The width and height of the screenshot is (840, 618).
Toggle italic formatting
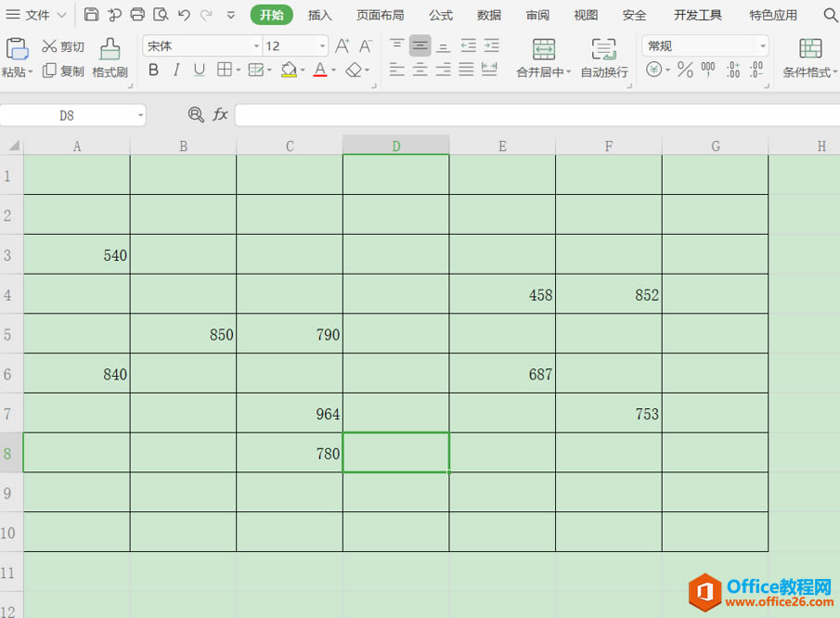pyautogui.click(x=175, y=70)
